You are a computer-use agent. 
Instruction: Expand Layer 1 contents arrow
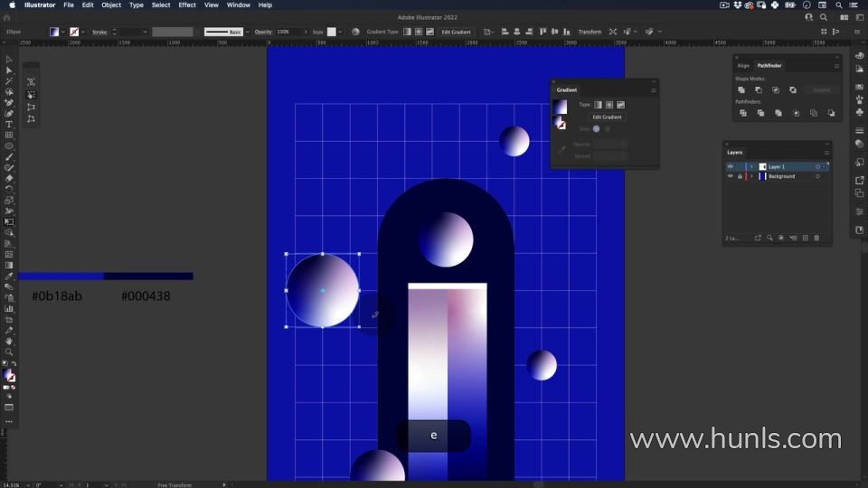coord(751,166)
